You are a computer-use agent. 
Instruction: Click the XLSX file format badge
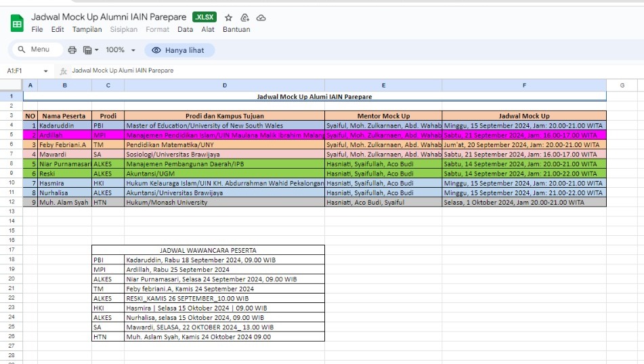(205, 18)
